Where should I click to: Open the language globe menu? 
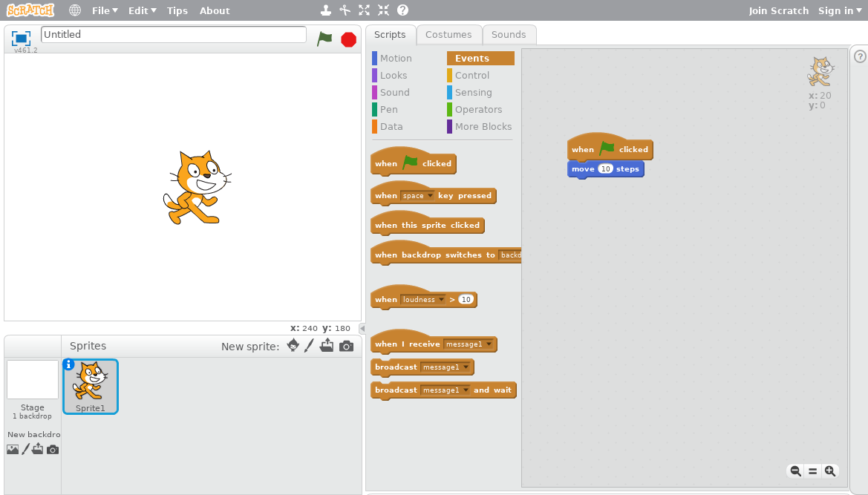click(x=75, y=10)
